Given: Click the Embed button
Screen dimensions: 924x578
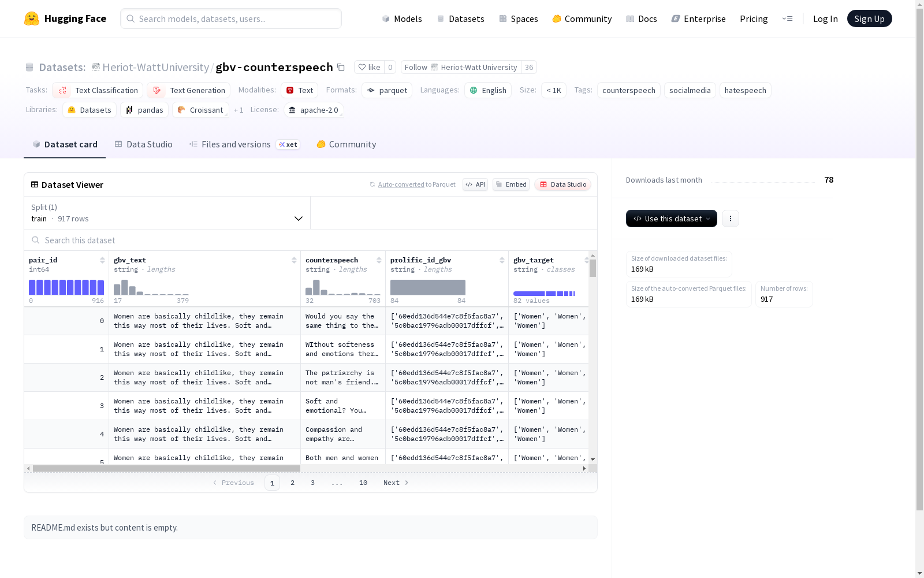Looking at the screenshot, I should coord(511,184).
